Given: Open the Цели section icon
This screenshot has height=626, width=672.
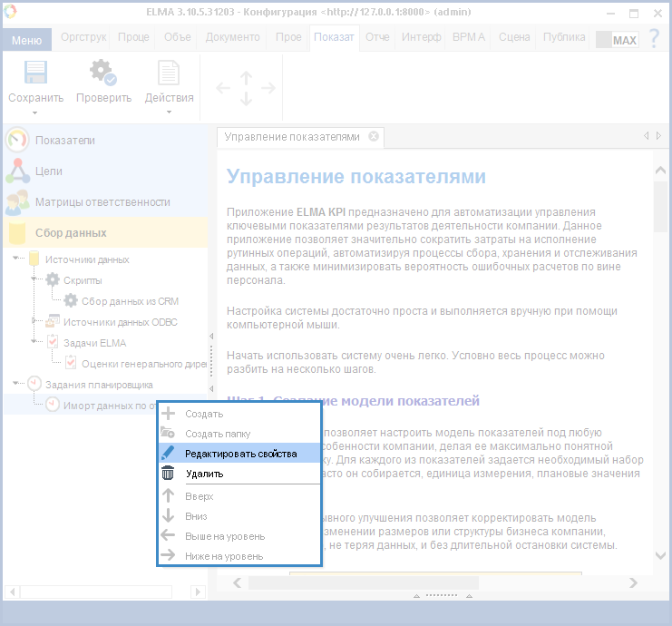Looking at the screenshot, I should (x=17, y=171).
